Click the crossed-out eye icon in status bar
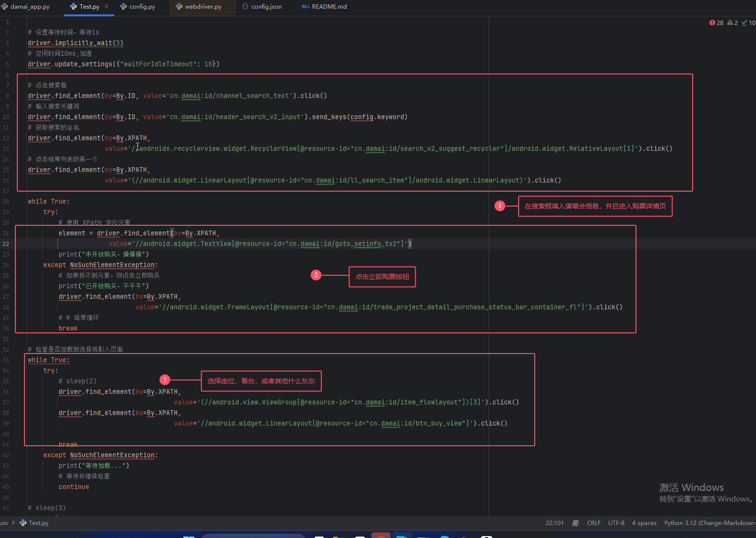This screenshot has height=538, width=756. [x=576, y=523]
